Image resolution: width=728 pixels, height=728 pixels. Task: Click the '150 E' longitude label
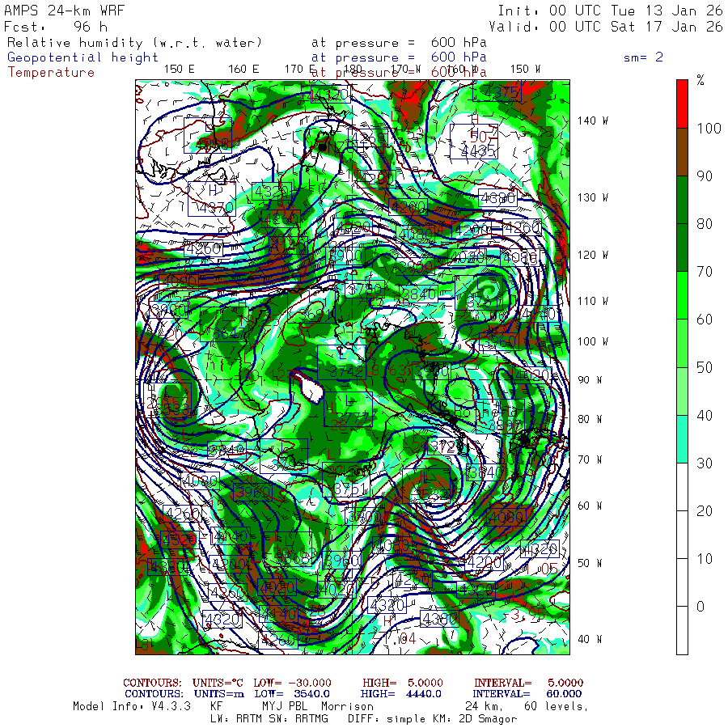pyautogui.click(x=179, y=69)
